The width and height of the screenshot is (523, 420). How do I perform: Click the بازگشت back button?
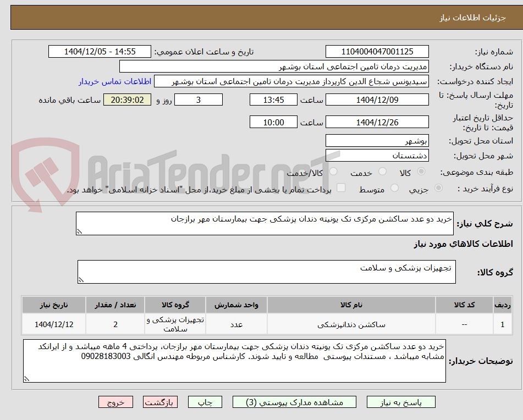160,402
